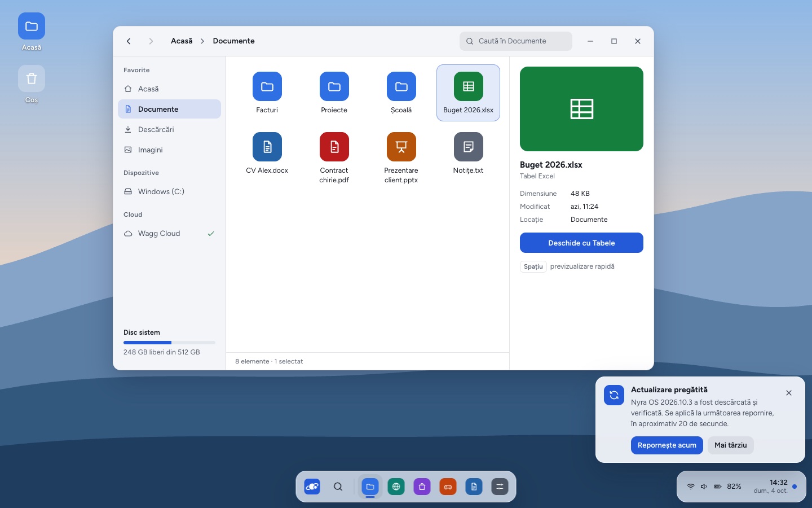This screenshot has width=812, height=508.
Task: Click the Acasă breadcrumb
Action: pos(182,41)
